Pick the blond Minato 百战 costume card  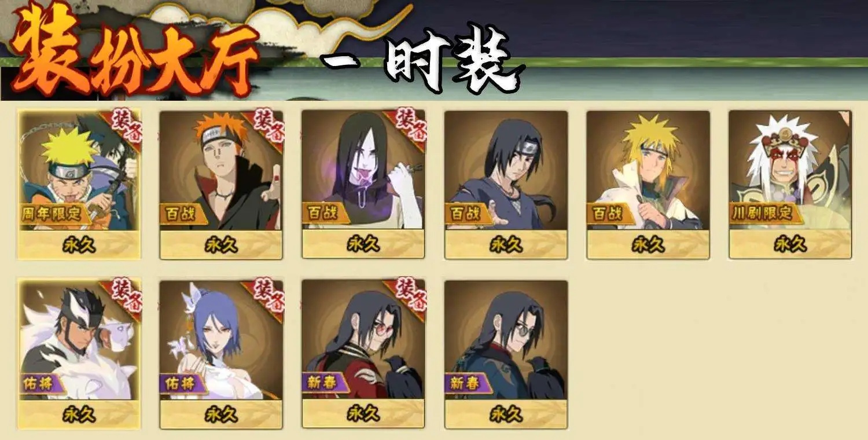tap(648, 184)
